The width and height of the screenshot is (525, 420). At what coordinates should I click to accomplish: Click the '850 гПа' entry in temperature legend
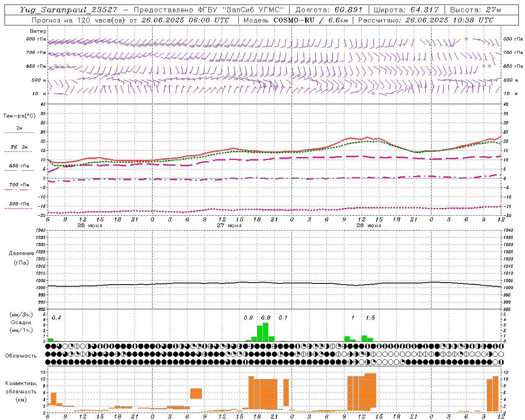pos(19,166)
